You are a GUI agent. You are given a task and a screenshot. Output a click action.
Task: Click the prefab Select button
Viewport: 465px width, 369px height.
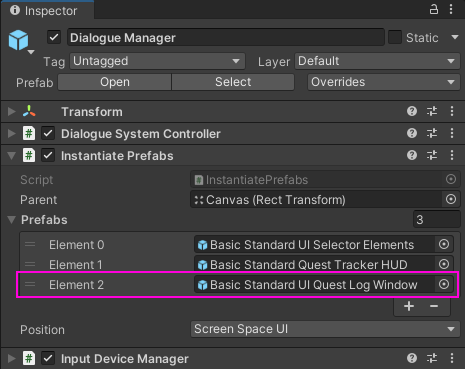click(x=233, y=82)
